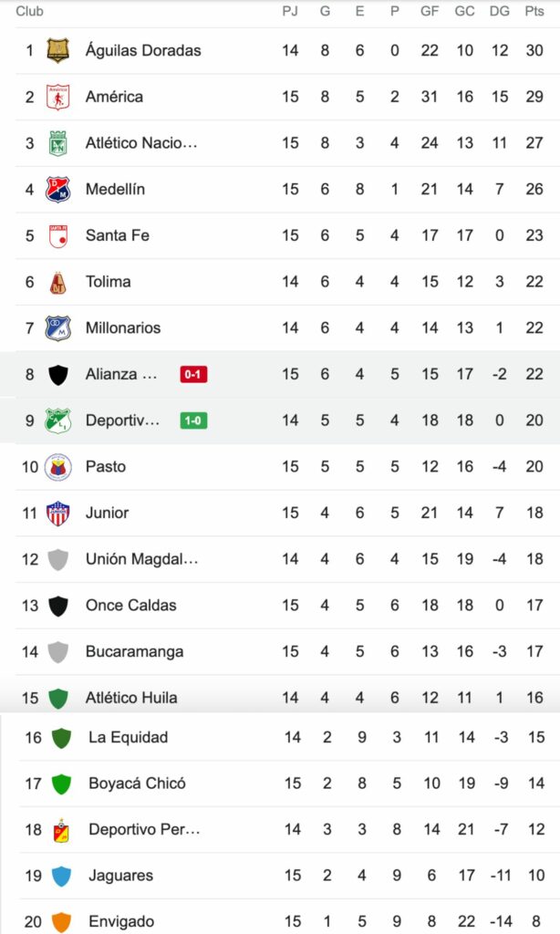Click the Millonarios team badge
Viewport: 560px width, 934px height.
click(x=58, y=327)
